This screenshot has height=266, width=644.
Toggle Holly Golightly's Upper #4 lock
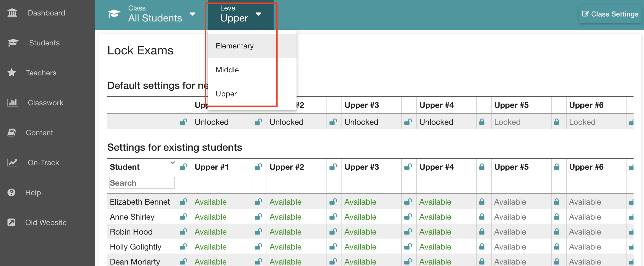(x=408, y=247)
